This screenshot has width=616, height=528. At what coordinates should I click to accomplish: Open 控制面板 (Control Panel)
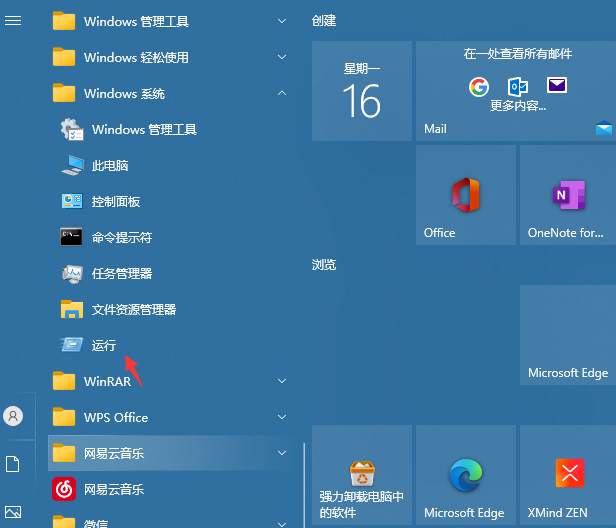click(114, 201)
